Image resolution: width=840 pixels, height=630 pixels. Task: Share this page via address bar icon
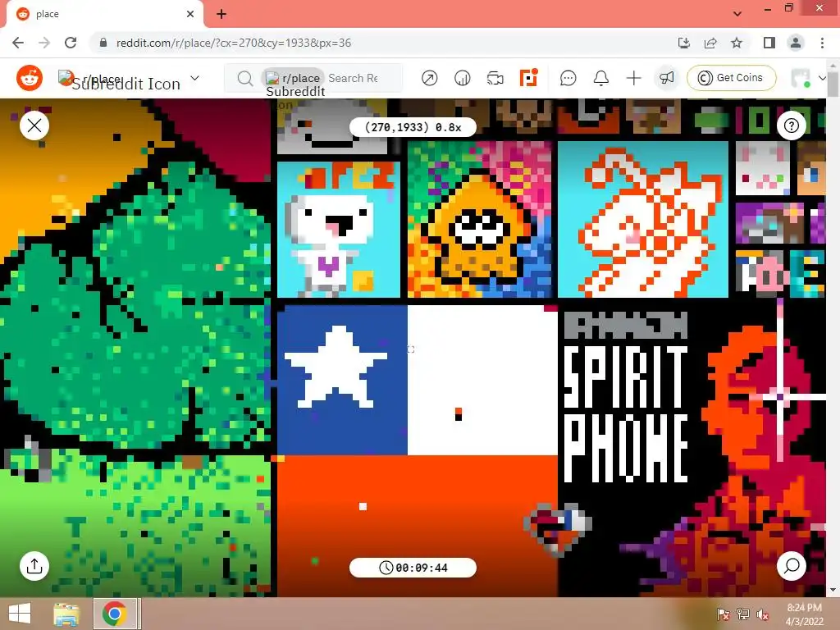coord(710,43)
